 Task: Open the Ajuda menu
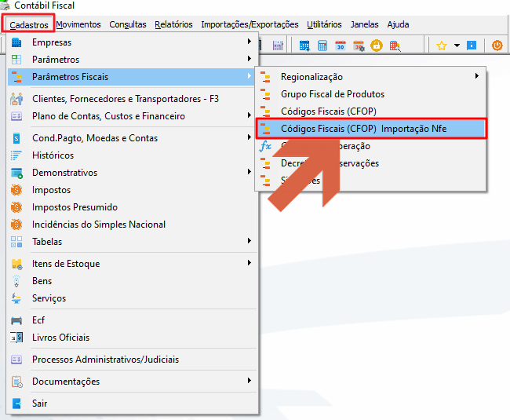398,24
